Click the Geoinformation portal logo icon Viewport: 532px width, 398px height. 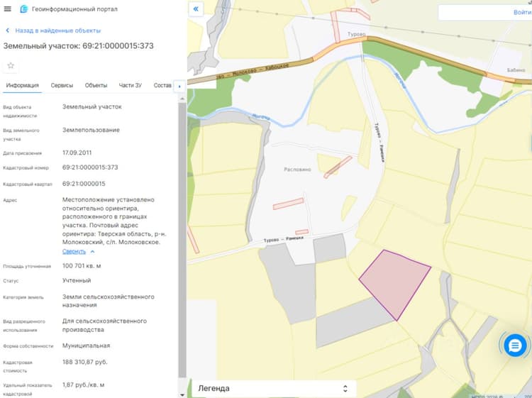(x=23, y=9)
